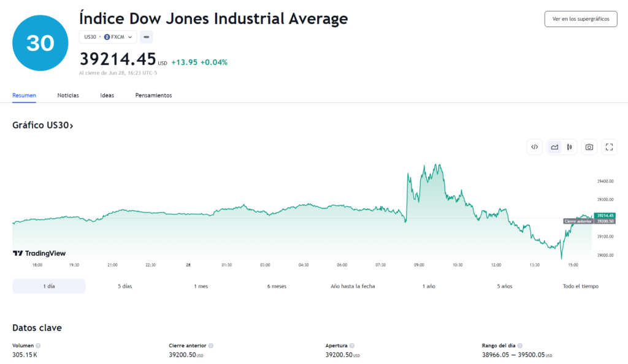Click the 39214.45 price label on the axis

(x=604, y=216)
